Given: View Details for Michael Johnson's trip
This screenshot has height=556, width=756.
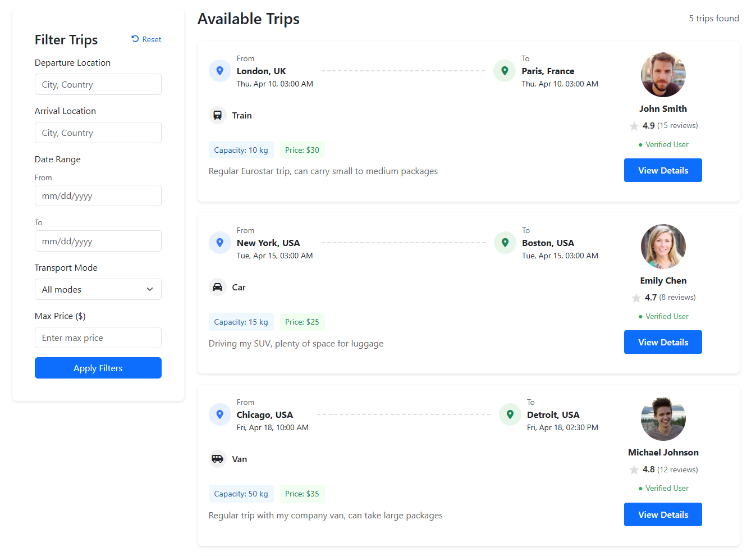Looking at the screenshot, I should point(663,514).
